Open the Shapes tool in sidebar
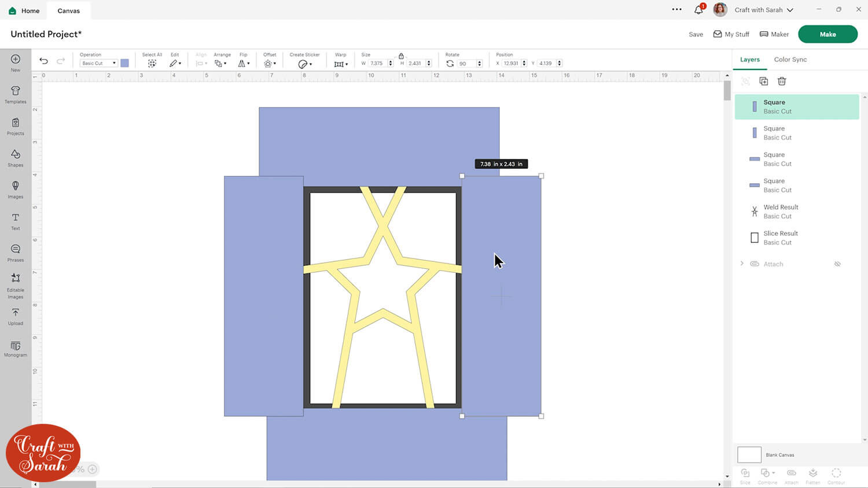 point(16,157)
